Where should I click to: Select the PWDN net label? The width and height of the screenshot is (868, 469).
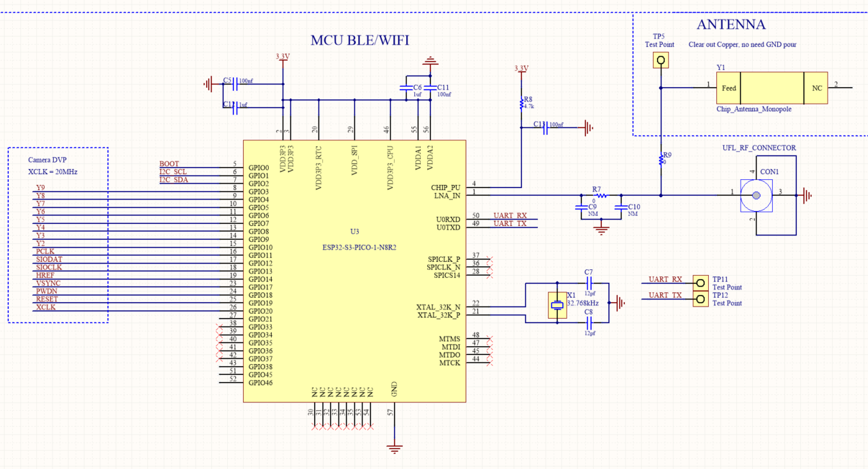click(46, 291)
